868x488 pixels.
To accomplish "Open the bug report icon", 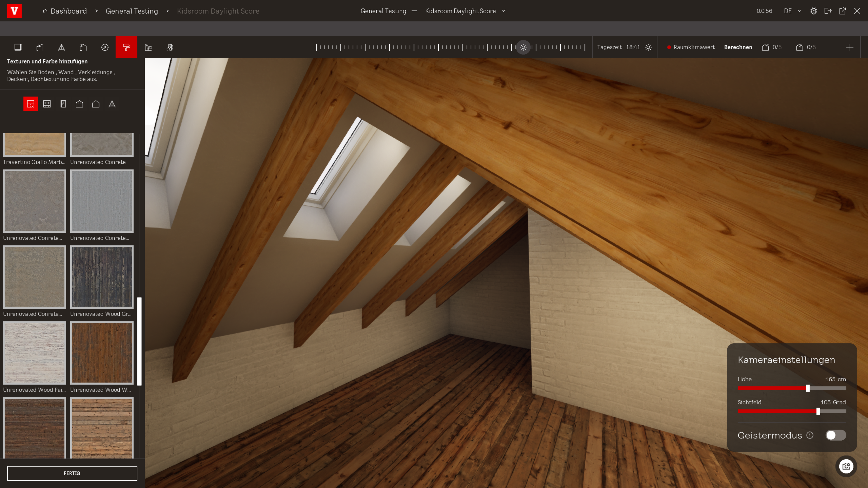I will 814,11.
